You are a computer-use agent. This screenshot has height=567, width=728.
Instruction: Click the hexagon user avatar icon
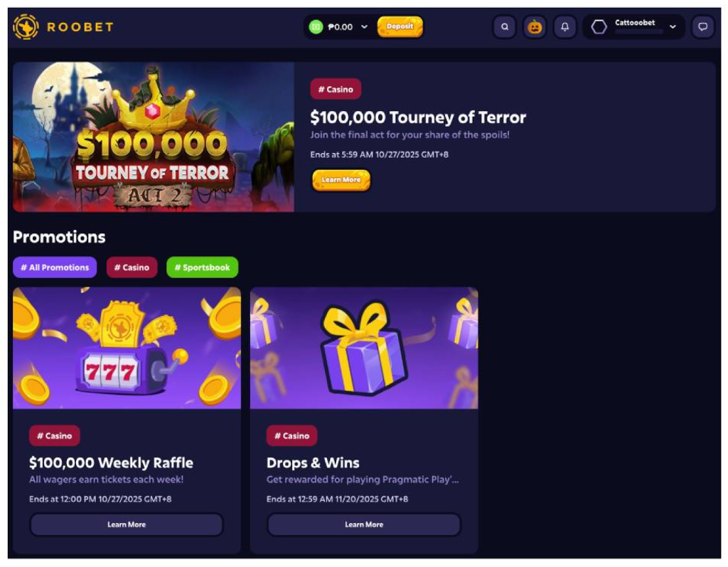(599, 27)
